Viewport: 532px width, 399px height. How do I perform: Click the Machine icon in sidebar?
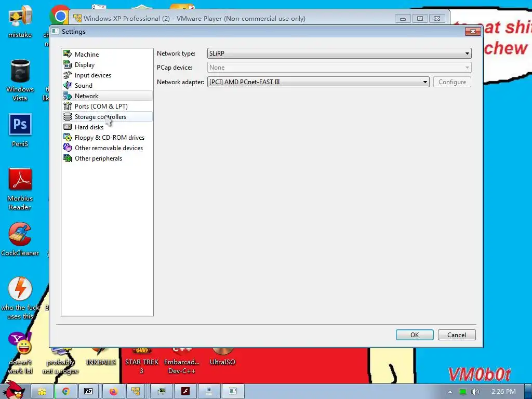(68, 54)
